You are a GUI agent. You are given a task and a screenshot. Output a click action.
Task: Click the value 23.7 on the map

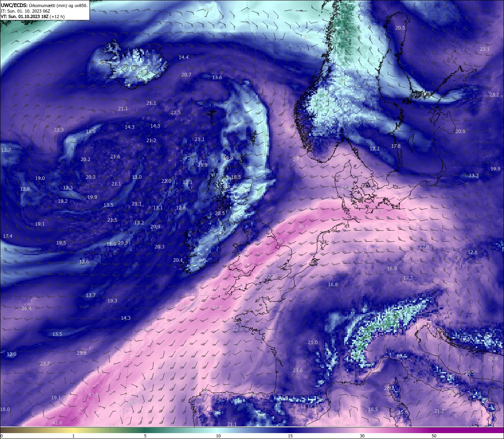45,364
